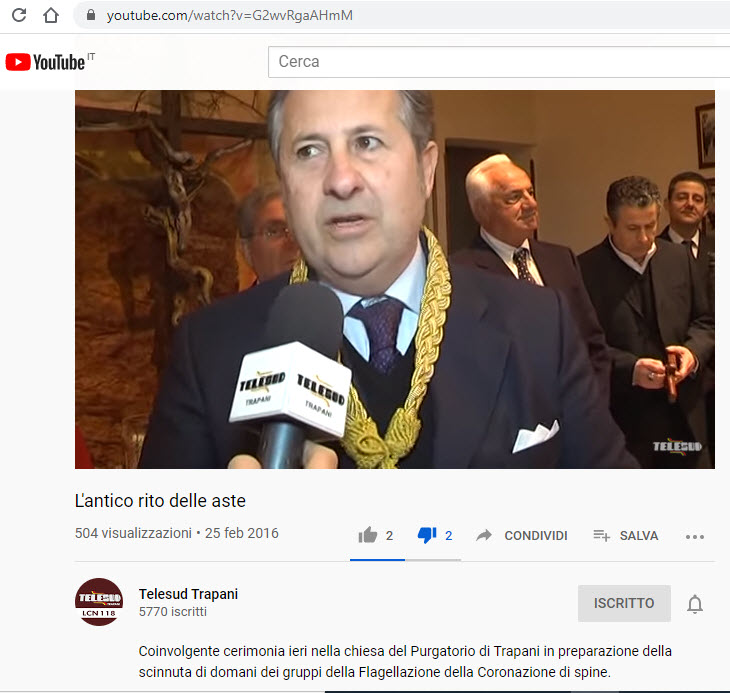Image resolution: width=730 pixels, height=693 pixels.
Task: Select the youtube.com address bar URL
Action: coord(230,15)
